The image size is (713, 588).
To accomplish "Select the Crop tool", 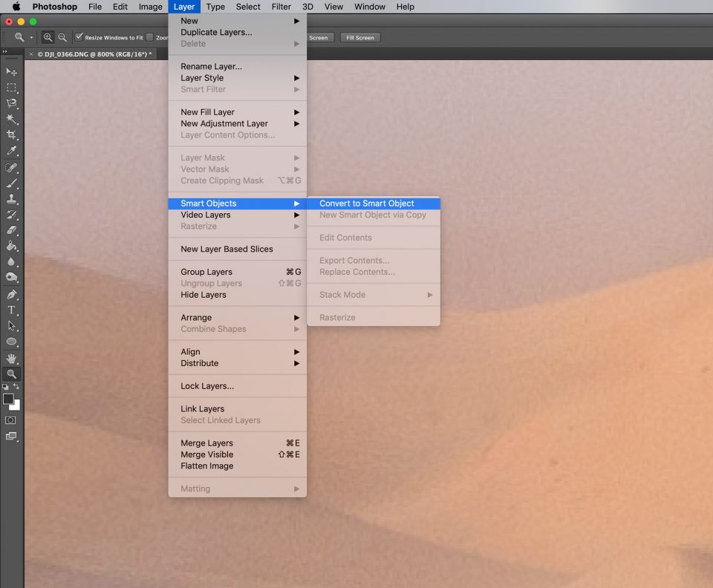I will (x=11, y=134).
